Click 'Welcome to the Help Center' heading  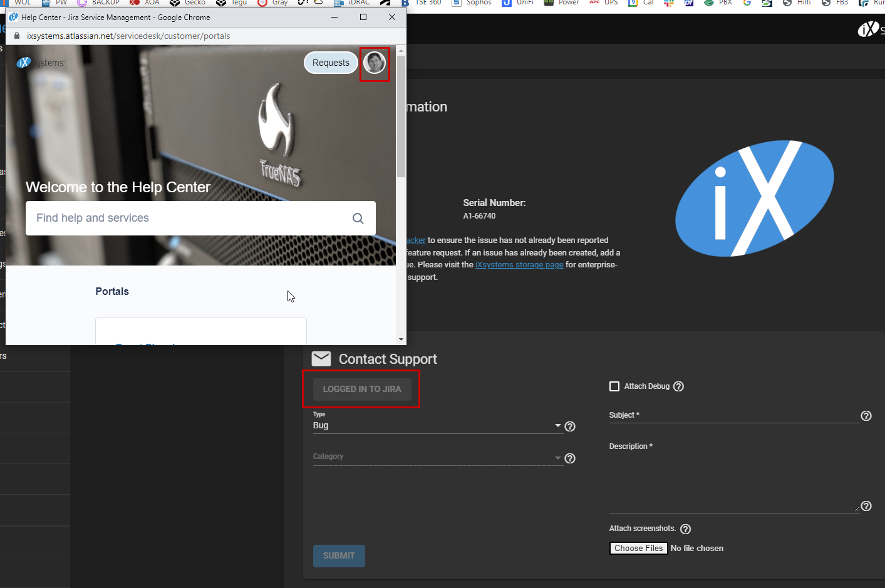pyautogui.click(x=118, y=187)
